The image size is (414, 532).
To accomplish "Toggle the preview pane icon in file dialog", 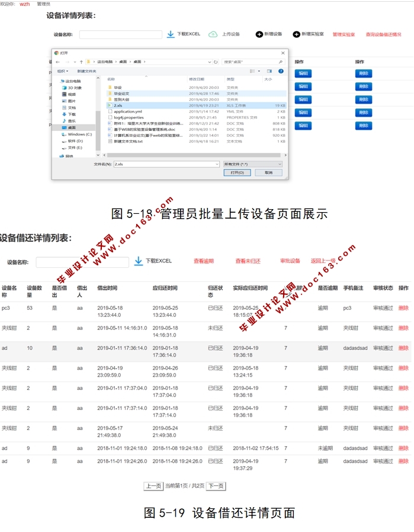I will tap(269, 71).
